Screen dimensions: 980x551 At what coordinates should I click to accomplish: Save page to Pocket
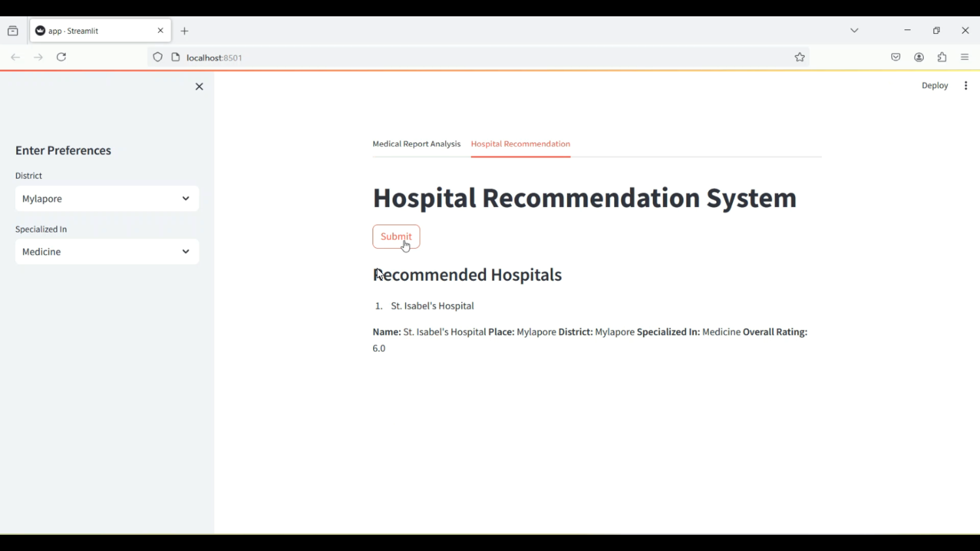point(896,57)
